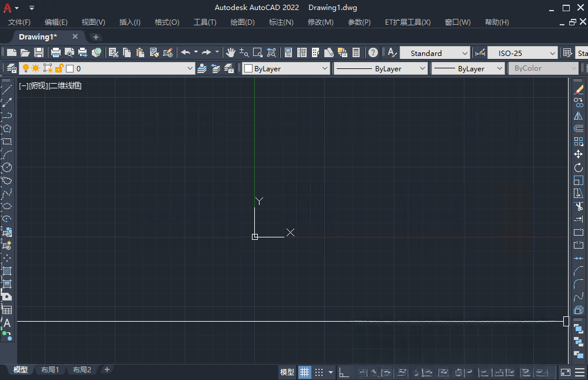The image size is (588, 380).
Task: Toggle ortho mode in status bar
Action: tap(344, 372)
